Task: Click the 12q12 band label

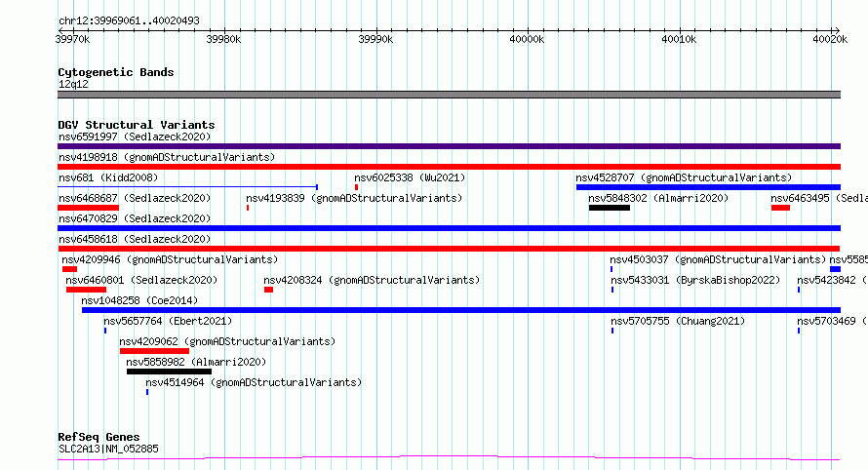Action: 73,85
